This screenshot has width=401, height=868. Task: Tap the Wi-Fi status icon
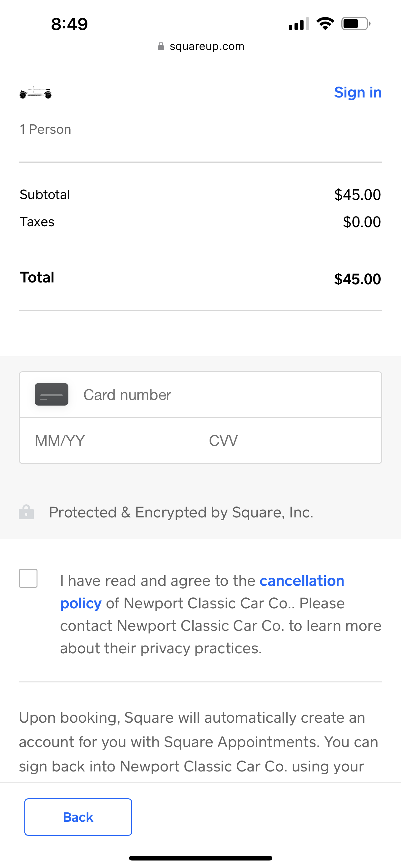tap(325, 23)
